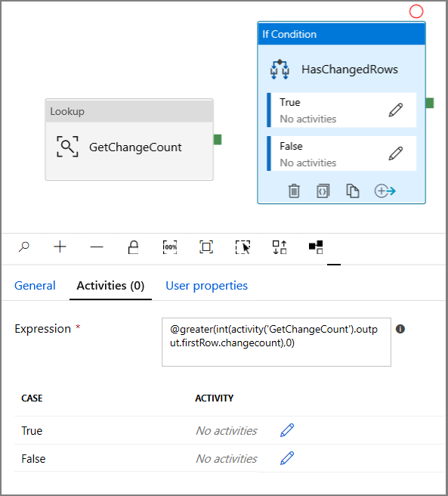Clone the If Condition activity
Viewport: 448px width, 496px height.
[353, 191]
